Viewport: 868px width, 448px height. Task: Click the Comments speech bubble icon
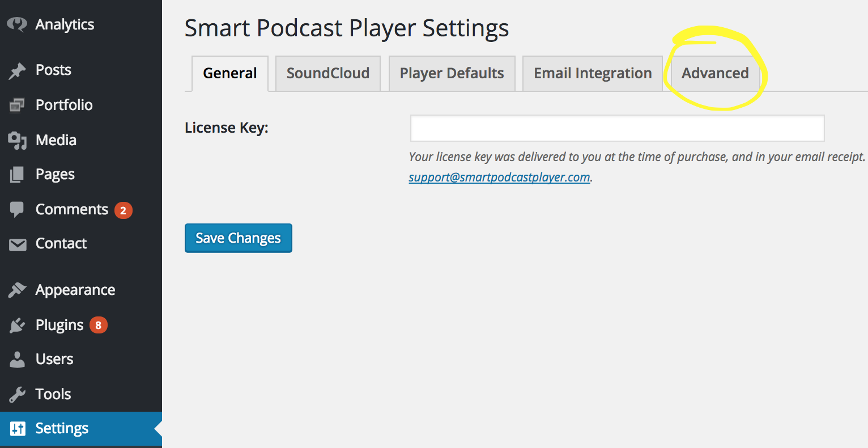coord(17,210)
